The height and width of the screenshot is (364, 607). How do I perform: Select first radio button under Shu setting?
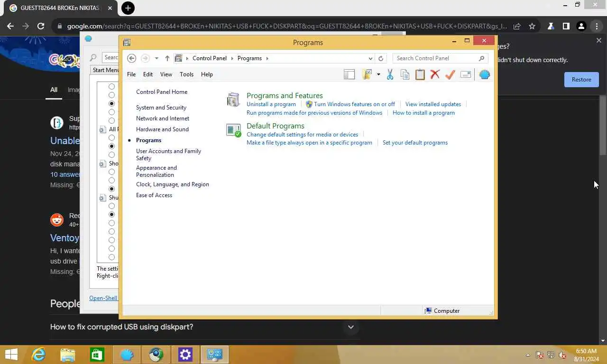pyautogui.click(x=112, y=206)
